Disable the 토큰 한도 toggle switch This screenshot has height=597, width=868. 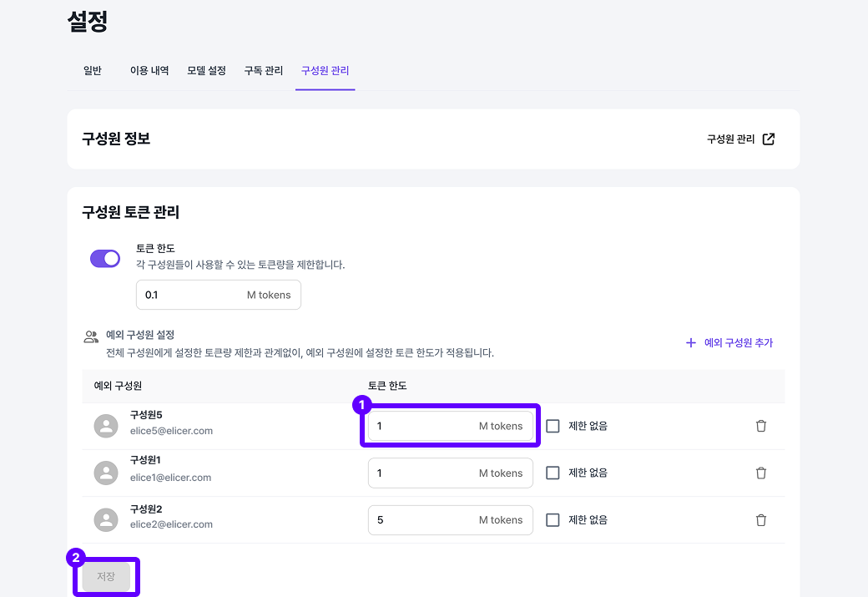point(103,258)
